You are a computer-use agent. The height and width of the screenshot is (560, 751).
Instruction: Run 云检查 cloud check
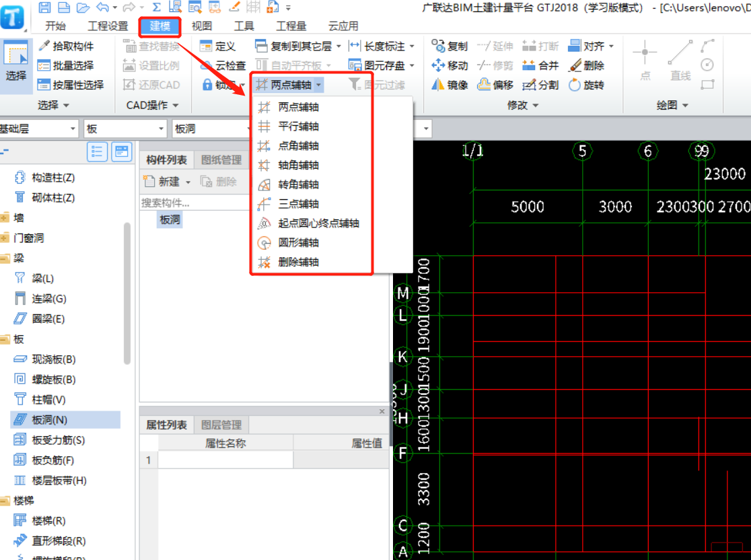(x=223, y=65)
